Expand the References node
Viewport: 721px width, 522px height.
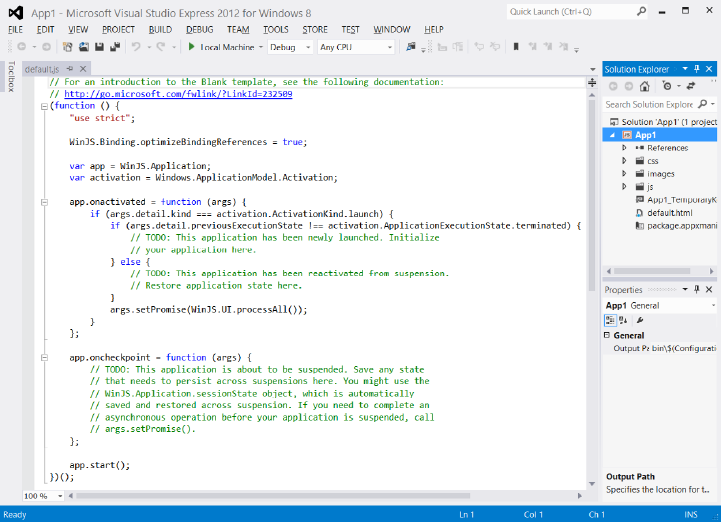(x=624, y=148)
